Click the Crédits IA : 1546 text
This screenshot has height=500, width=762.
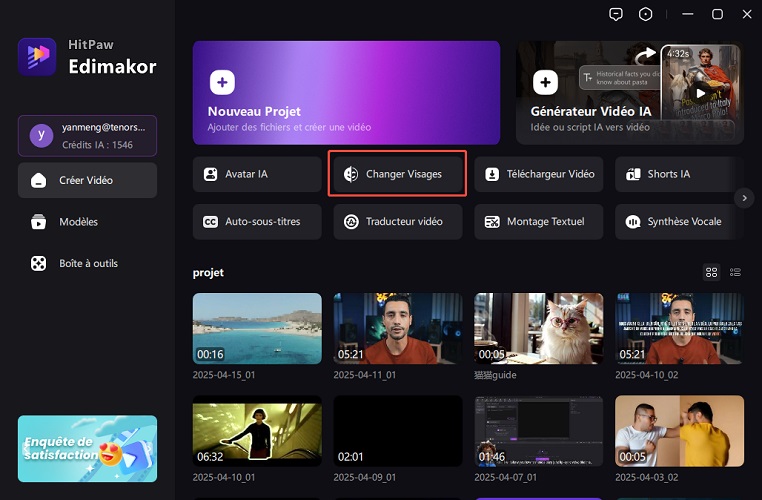[97, 145]
